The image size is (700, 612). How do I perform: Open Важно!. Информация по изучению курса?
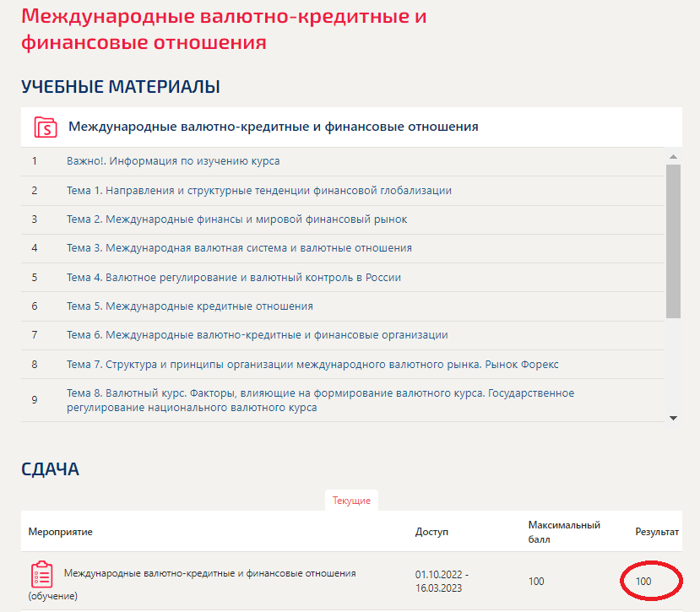[x=173, y=161]
